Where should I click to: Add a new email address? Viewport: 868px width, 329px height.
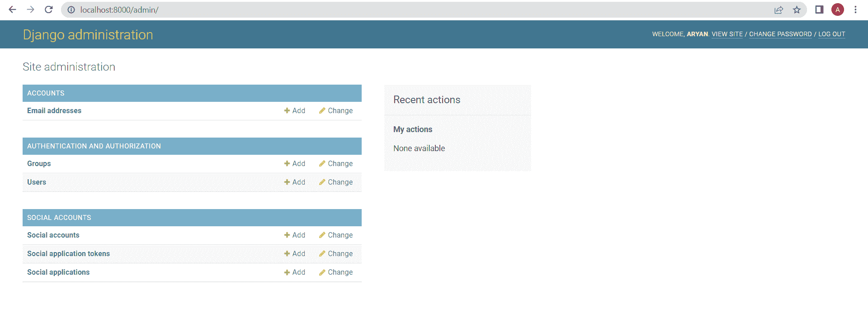point(295,110)
